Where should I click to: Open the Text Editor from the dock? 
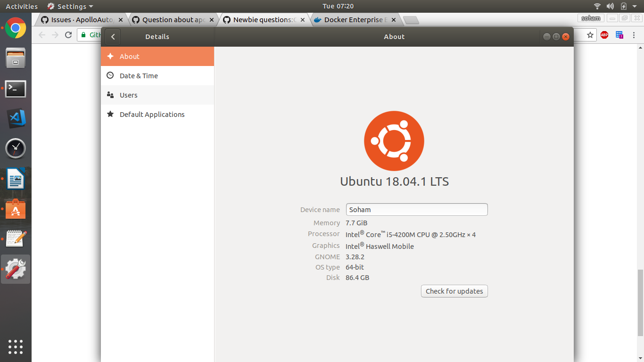[x=16, y=239]
